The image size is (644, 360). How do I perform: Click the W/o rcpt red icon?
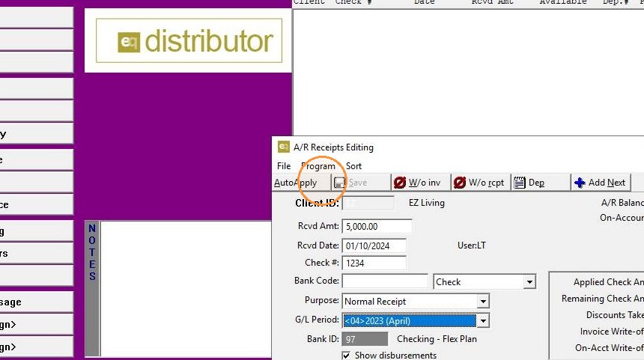pyautogui.click(x=460, y=183)
